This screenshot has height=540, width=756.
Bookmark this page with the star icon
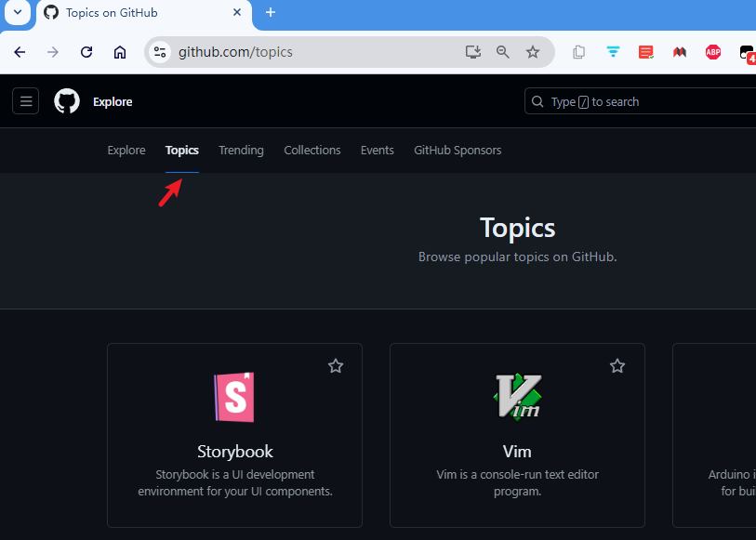[x=533, y=52]
